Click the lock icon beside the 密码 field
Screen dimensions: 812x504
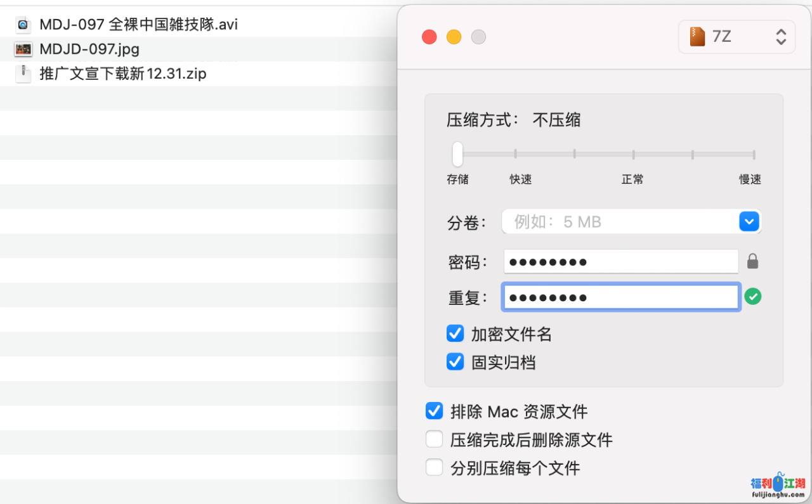coord(752,261)
